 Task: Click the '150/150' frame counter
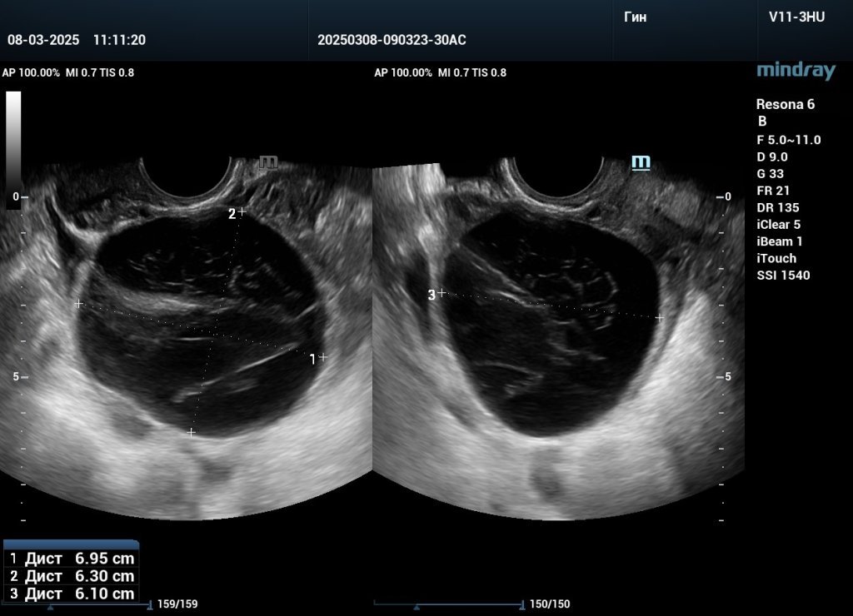pos(550,604)
